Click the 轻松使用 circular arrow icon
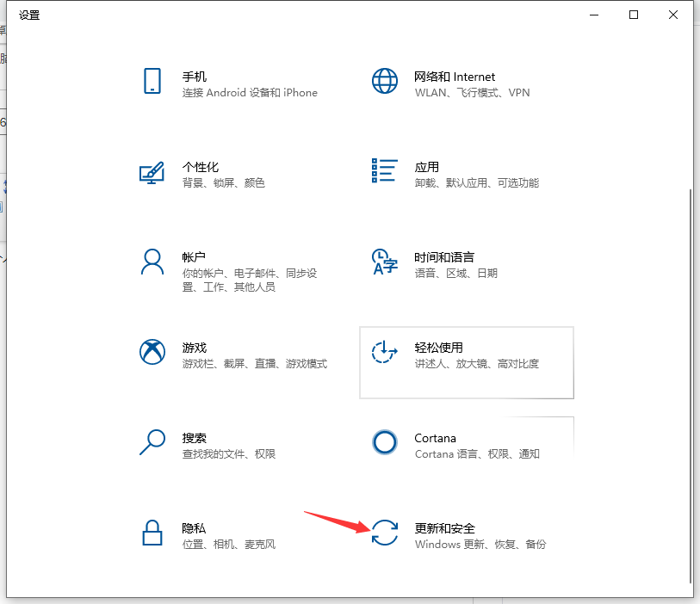The height and width of the screenshot is (604, 700). click(384, 352)
